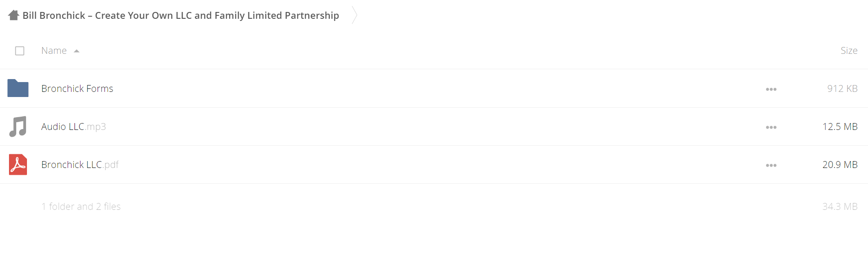Viewport: 868px width, 253px height.
Task: Click the music note icon for Audio LLC
Action: [x=18, y=126]
